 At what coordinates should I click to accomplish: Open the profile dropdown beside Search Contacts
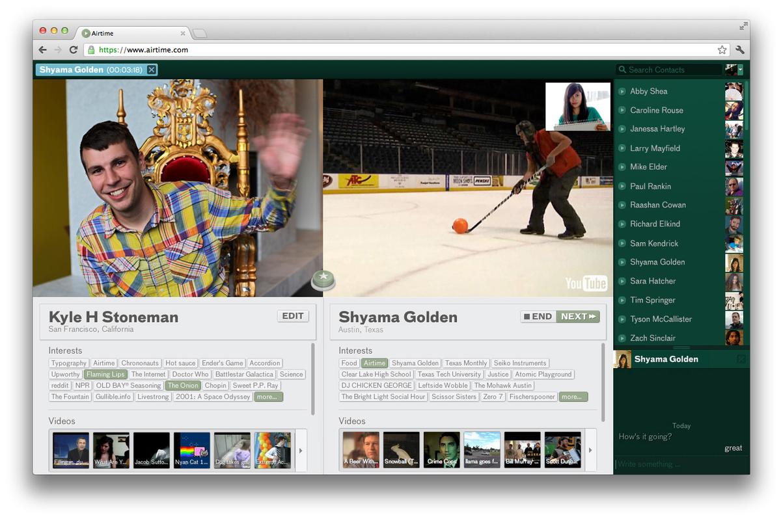(740, 70)
